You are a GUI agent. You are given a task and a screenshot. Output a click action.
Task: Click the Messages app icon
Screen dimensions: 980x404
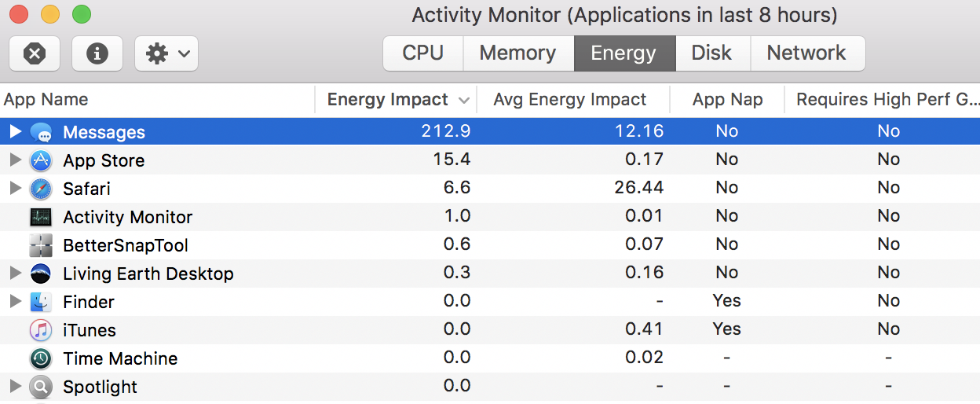pyautogui.click(x=41, y=132)
